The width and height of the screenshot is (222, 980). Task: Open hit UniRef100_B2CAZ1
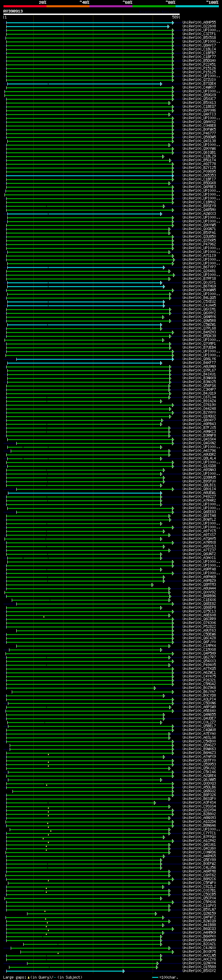pos(199,944)
